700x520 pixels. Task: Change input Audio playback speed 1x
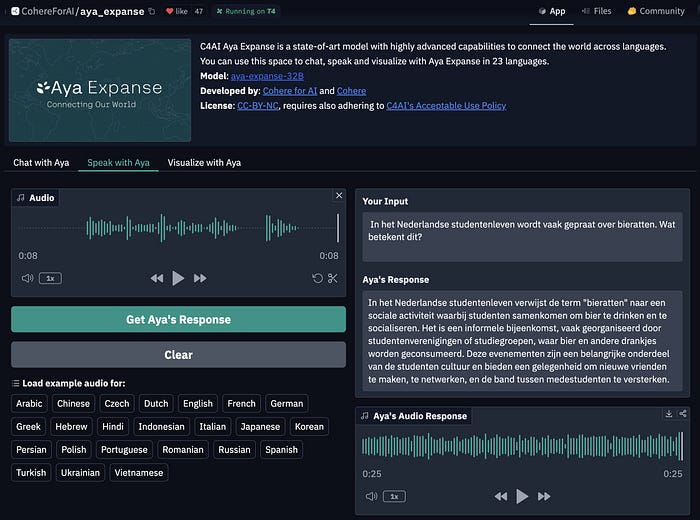50,278
